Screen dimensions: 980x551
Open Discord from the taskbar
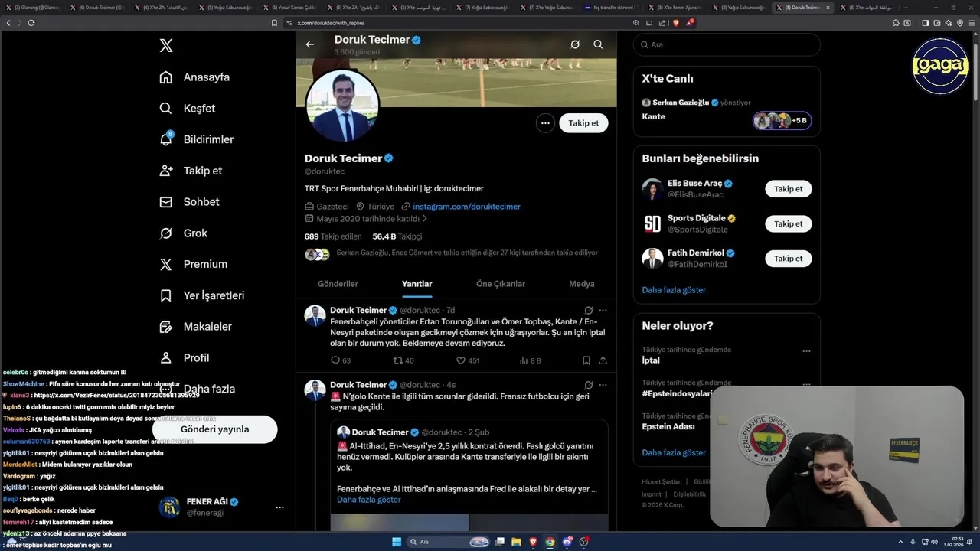567,542
